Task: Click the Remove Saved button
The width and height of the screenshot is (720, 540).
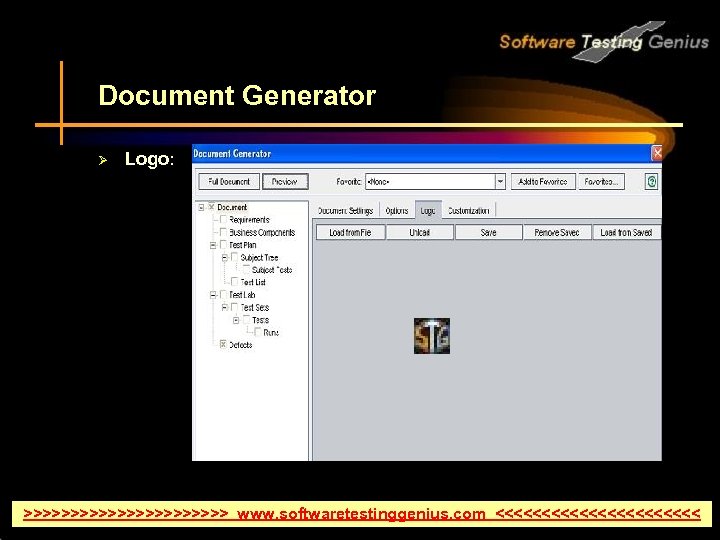Action: 557,232
